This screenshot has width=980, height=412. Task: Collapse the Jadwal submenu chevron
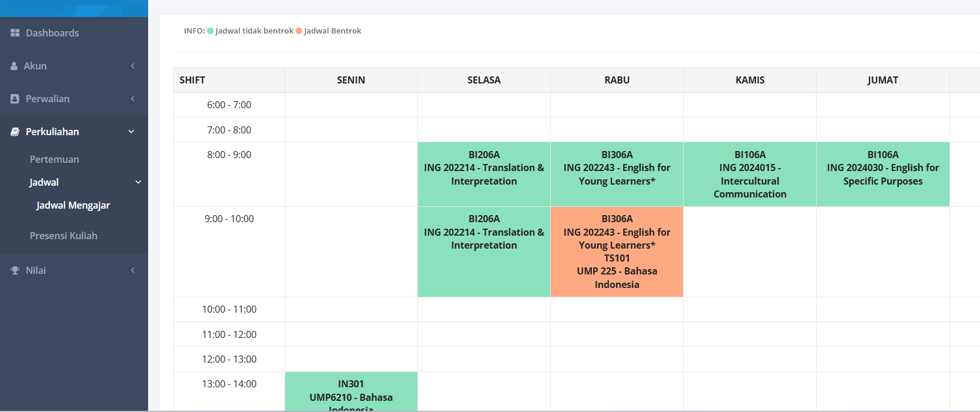click(x=139, y=182)
